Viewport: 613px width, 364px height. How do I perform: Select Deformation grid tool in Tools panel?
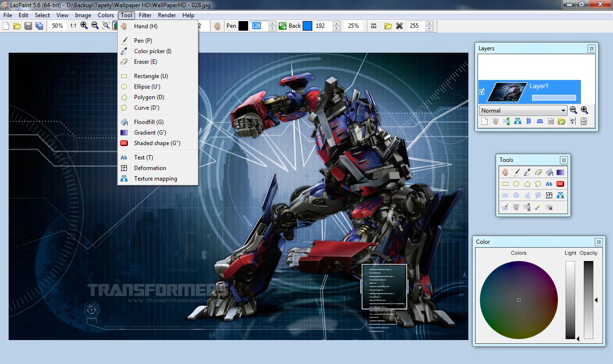(x=549, y=195)
